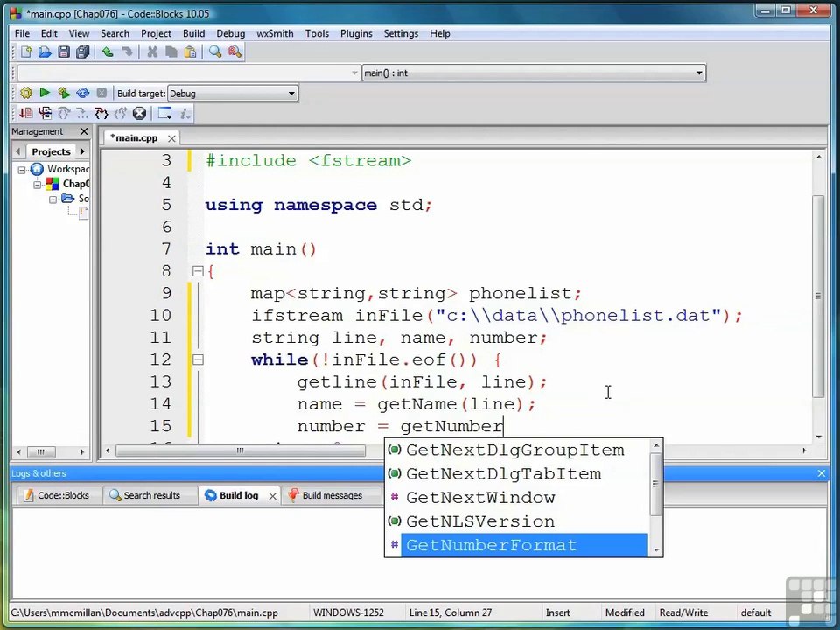Save the current file with the disk icon
Viewport: 840px width, 630px height.
64,52
